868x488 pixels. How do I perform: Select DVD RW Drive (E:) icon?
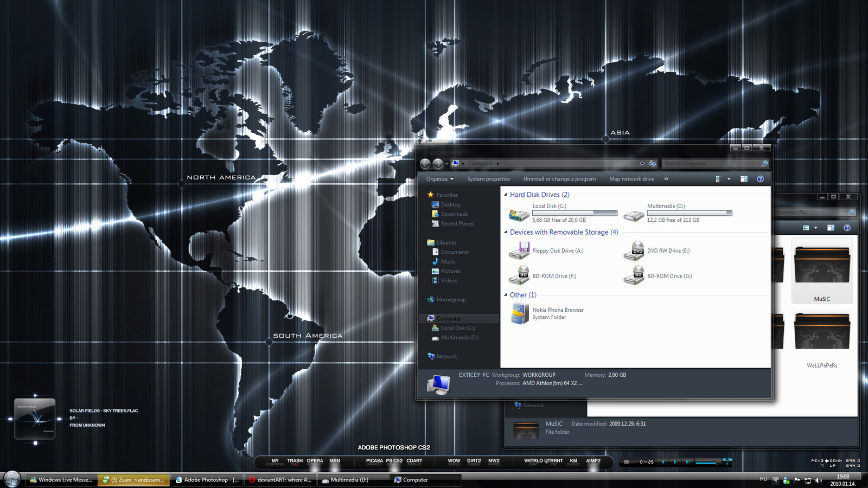tap(634, 251)
